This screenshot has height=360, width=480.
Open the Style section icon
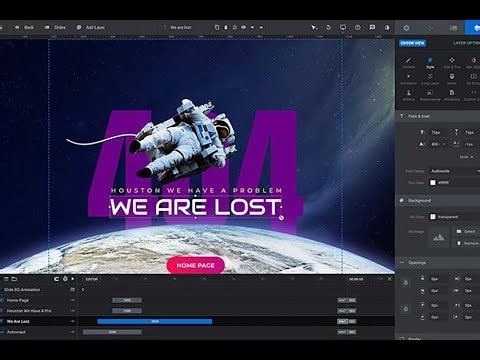click(x=430, y=62)
